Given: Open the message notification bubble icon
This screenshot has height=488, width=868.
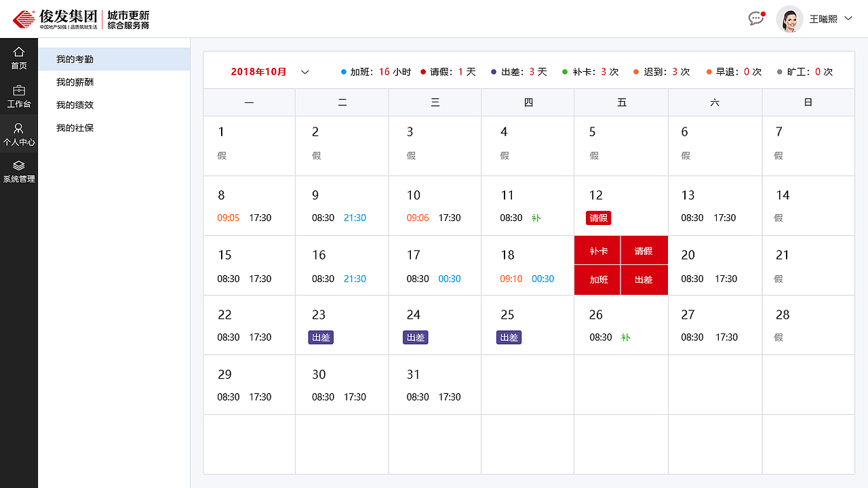Looking at the screenshot, I should 755,19.
